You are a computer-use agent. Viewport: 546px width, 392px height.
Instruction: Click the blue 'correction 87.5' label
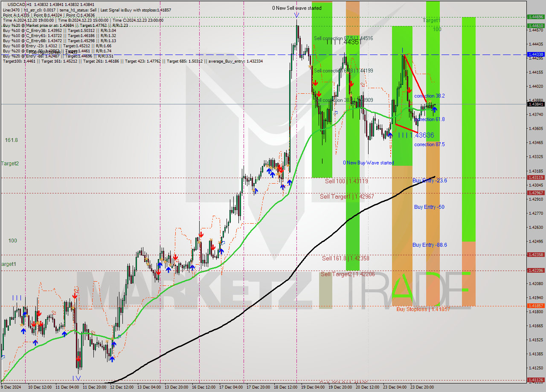(430, 144)
